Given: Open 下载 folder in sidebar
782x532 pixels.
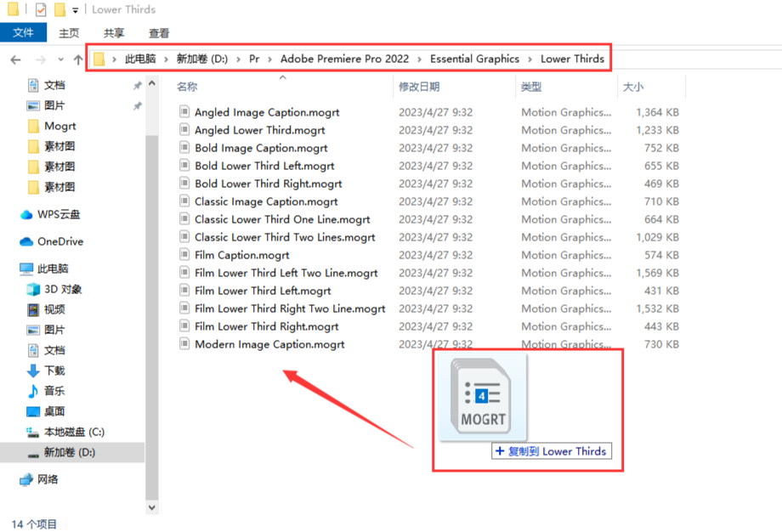Looking at the screenshot, I should point(54,371).
